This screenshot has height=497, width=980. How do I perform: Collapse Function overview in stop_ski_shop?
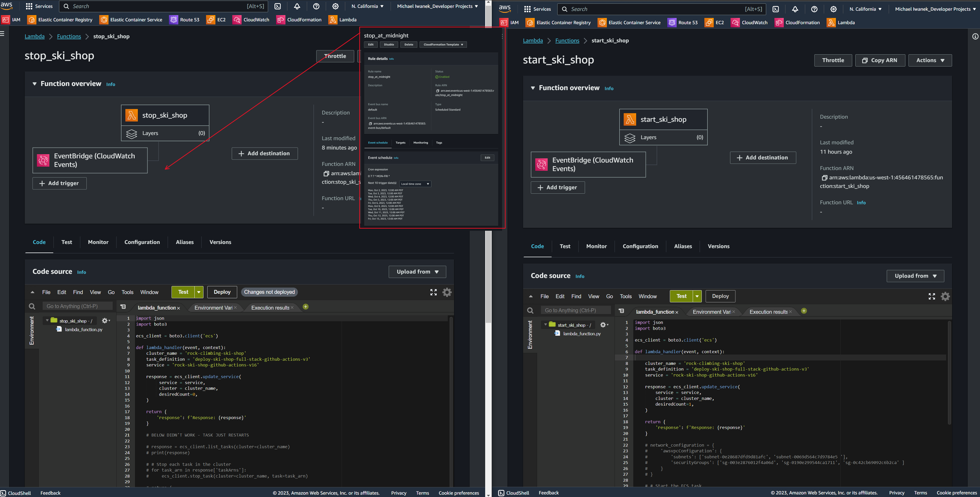point(34,84)
